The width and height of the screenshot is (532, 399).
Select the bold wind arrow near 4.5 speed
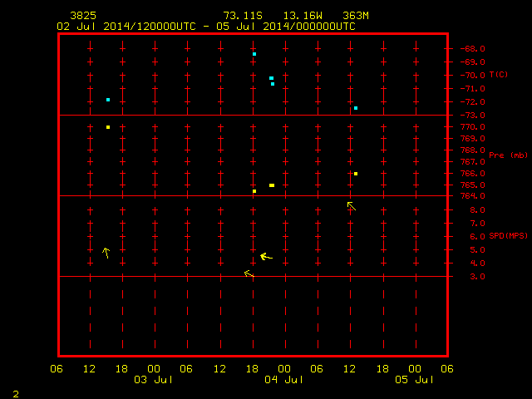pyautogui.click(x=266, y=257)
